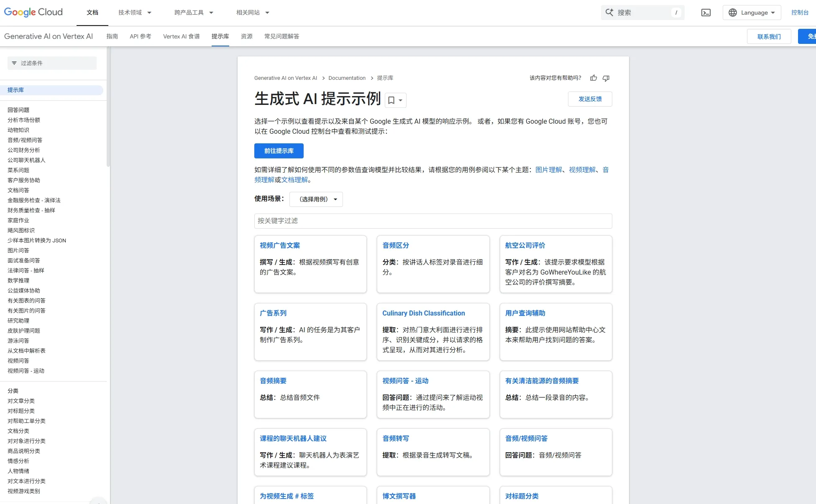Screen dimensions: 816x504
Task: Click the 前往提示库 button
Action: click(x=279, y=151)
